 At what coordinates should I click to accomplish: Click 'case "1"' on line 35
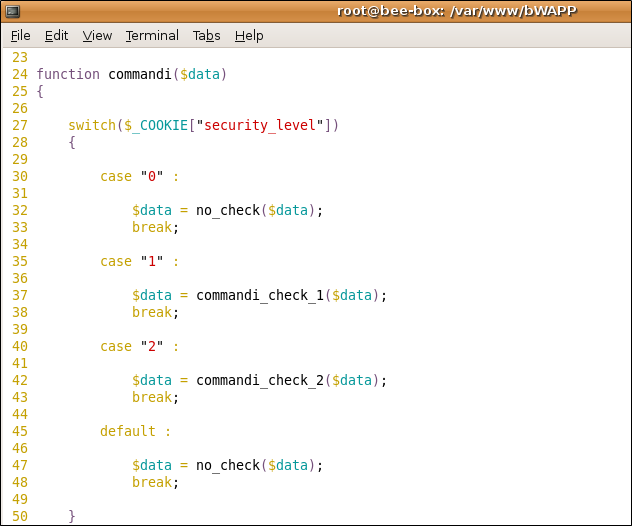[x=132, y=261]
